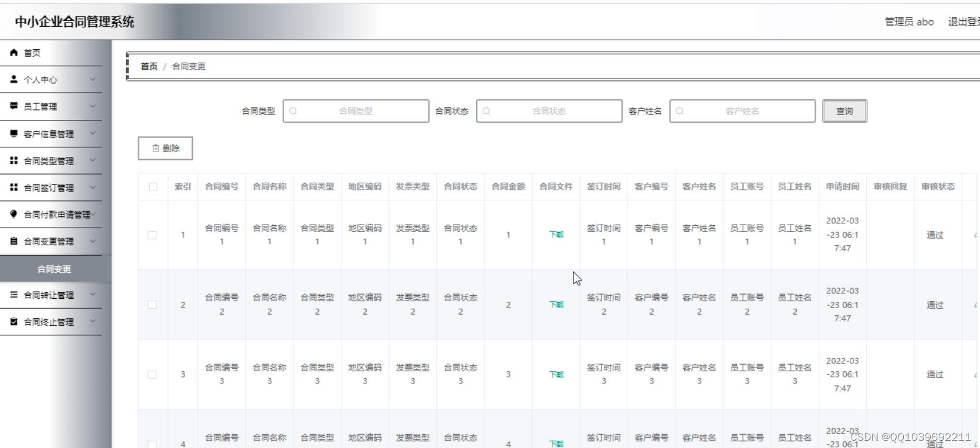Download the contract file in row 3

(x=556, y=375)
